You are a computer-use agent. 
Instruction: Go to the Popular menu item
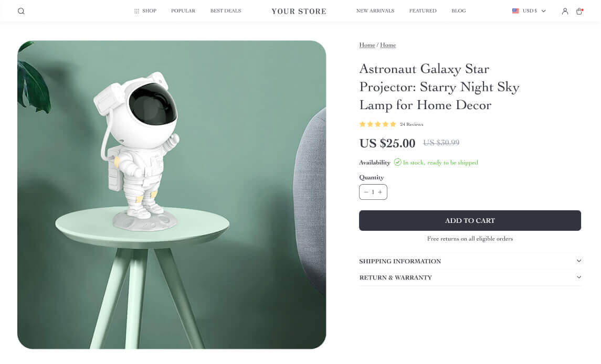click(183, 11)
